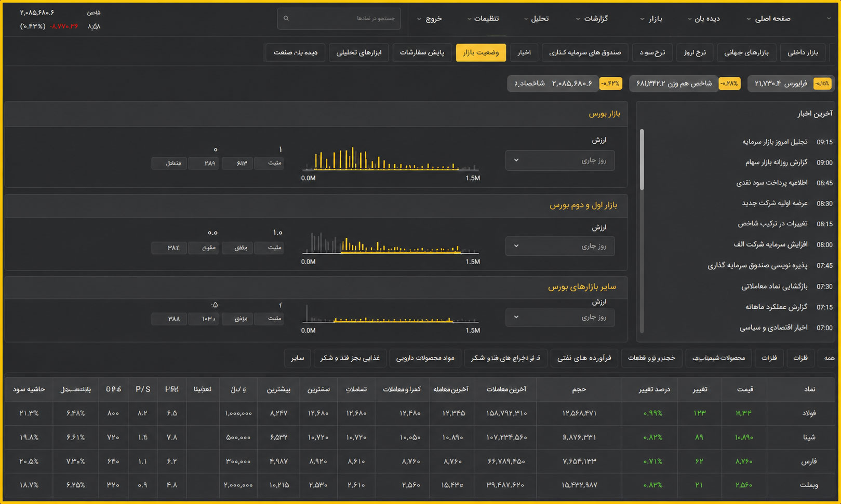
Task: Click the value histogram chart in the بازار بورس panel
Action: pyautogui.click(x=390, y=159)
